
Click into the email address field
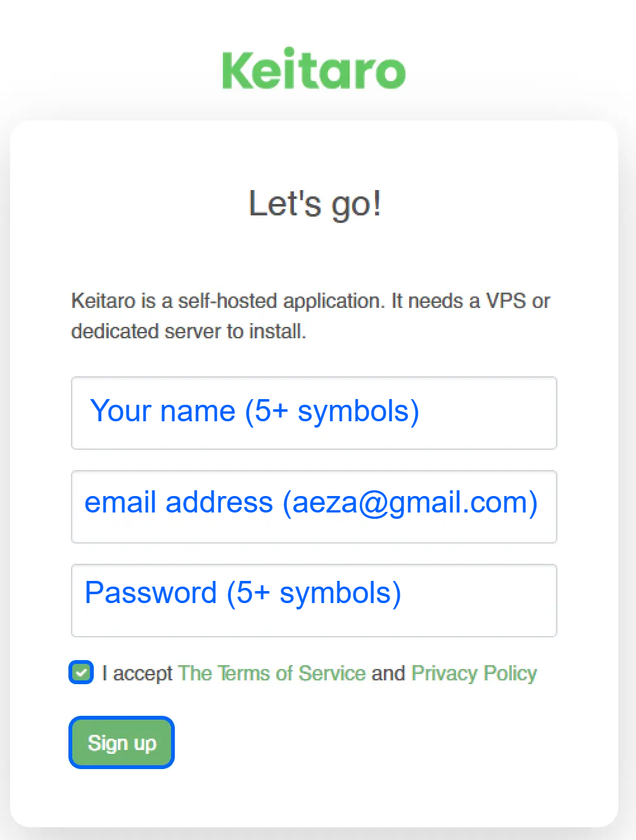coord(314,507)
